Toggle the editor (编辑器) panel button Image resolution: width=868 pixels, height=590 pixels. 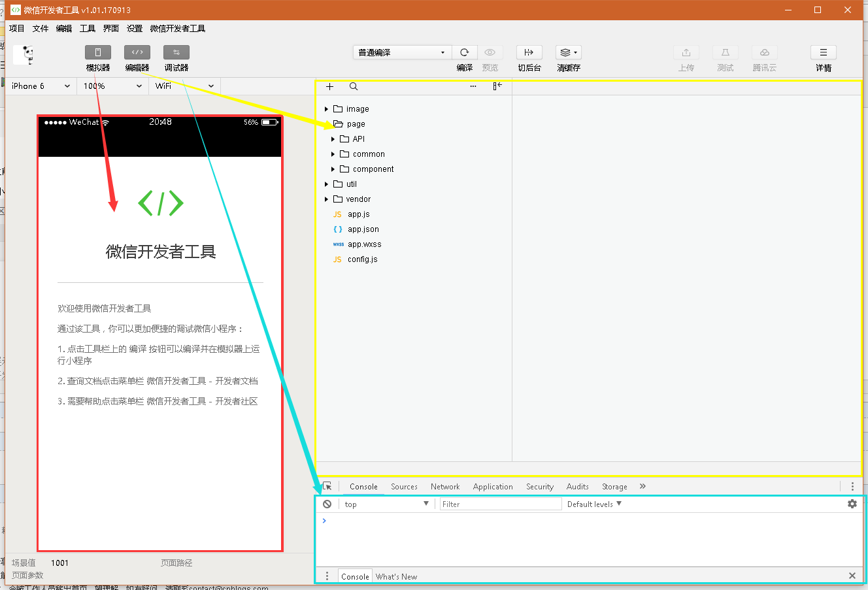click(x=137, y=52)
